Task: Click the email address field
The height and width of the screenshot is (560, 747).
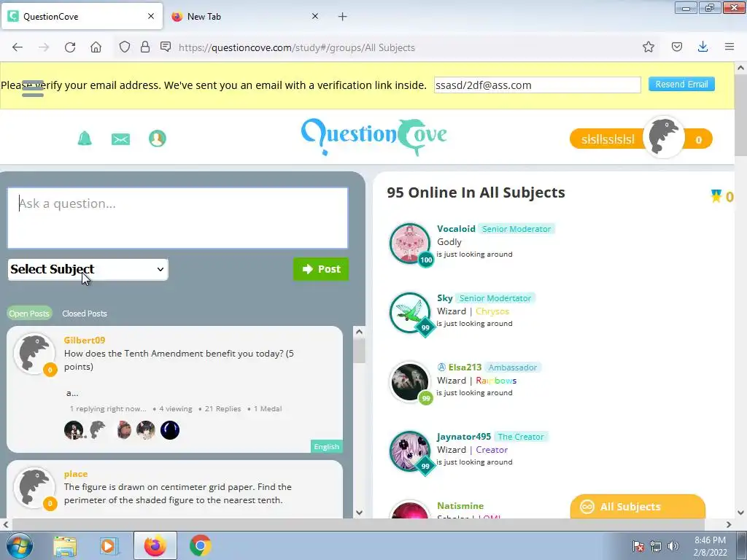Action: click(537, 85)
